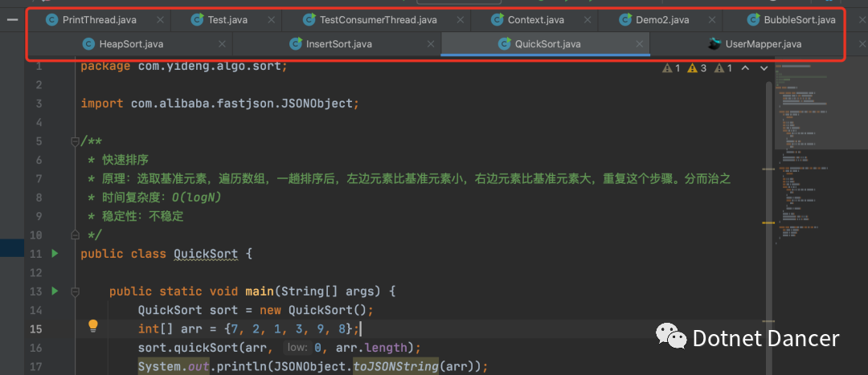
Task: Click the import JSONObject statement on line 3
Action: pos(219,104)
